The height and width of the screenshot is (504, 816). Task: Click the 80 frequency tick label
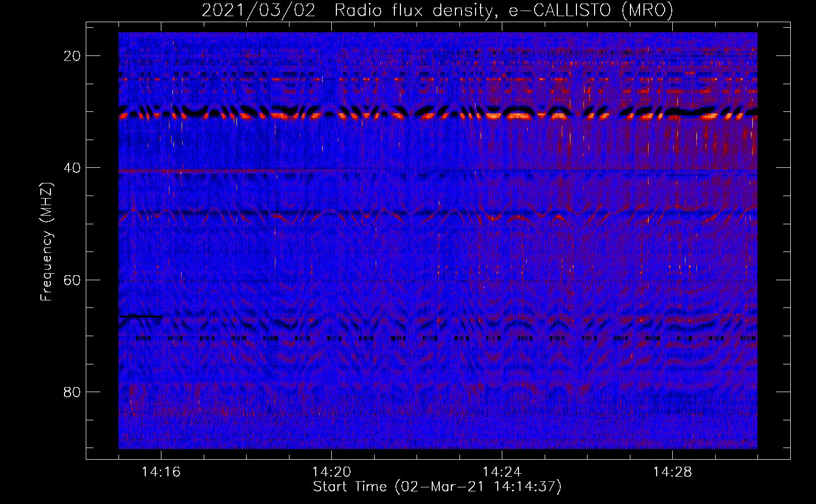pos(72,392)
